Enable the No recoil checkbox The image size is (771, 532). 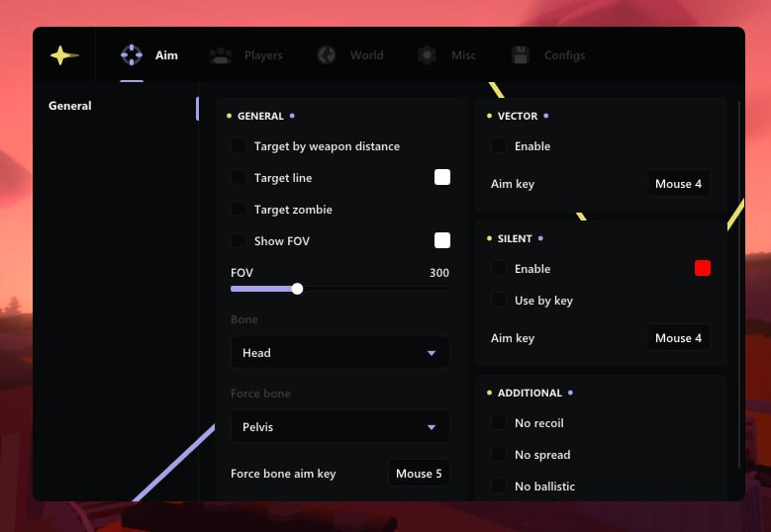click(500, 423)
